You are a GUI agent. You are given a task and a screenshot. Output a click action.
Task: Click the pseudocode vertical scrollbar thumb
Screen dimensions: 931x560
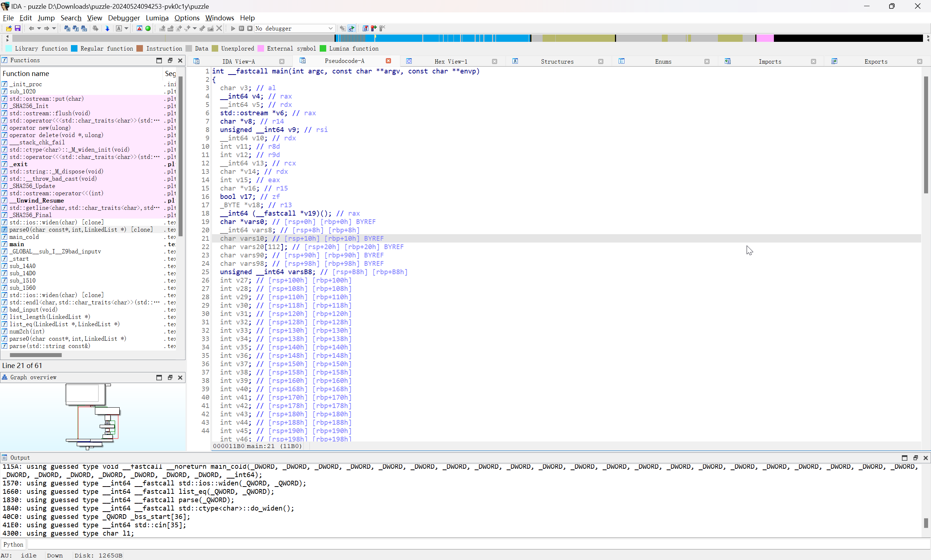pos(926,135)
